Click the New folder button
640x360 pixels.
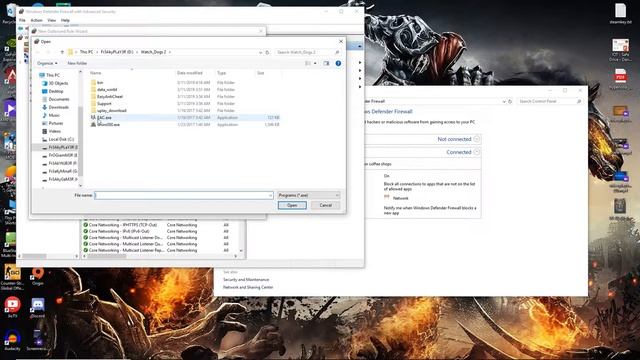point(77,63)
